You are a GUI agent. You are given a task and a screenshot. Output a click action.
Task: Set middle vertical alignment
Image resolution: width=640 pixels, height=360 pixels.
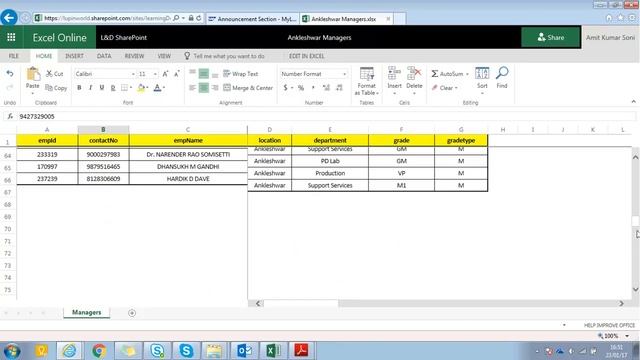point(204,73)
